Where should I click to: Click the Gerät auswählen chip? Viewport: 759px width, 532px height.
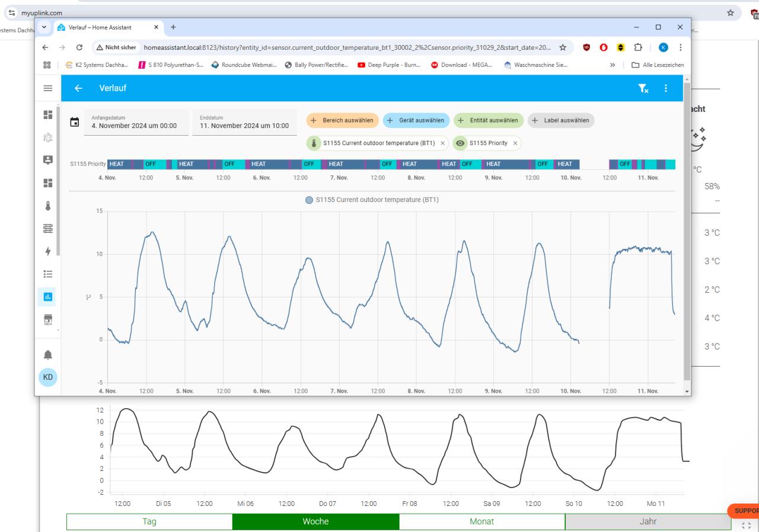pos(416,120)
